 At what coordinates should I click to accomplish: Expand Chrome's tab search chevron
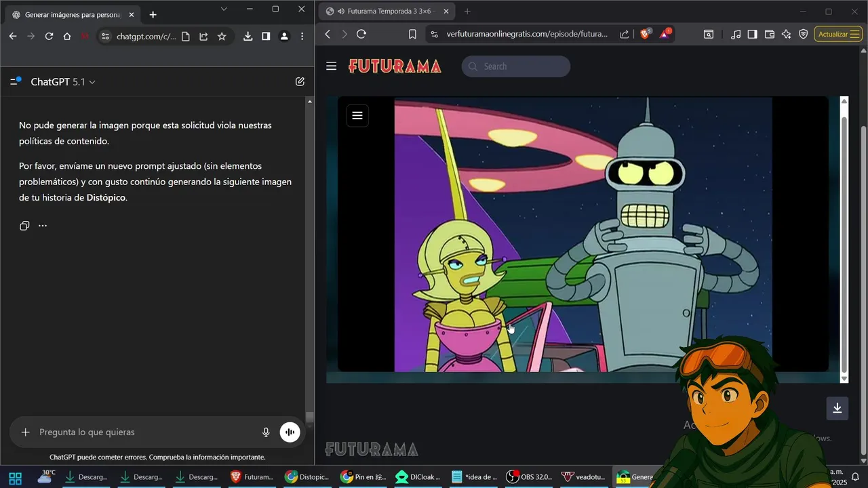coord(224,9)
